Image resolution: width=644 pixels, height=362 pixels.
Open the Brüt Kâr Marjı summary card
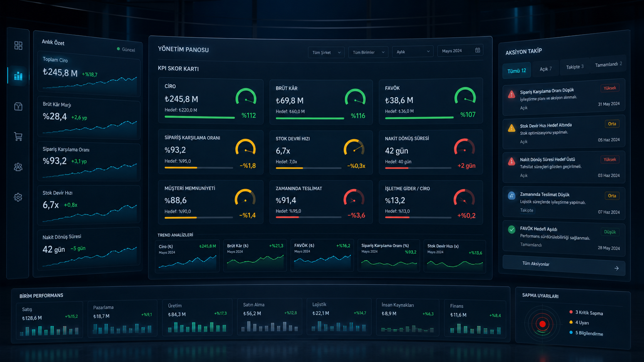pyautogui.click(x=89, y=118)
